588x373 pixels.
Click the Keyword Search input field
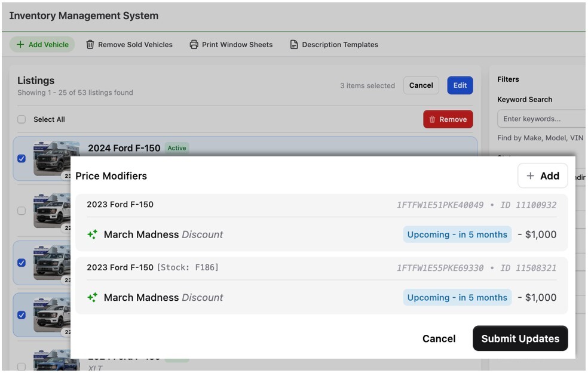pos(541,119)
